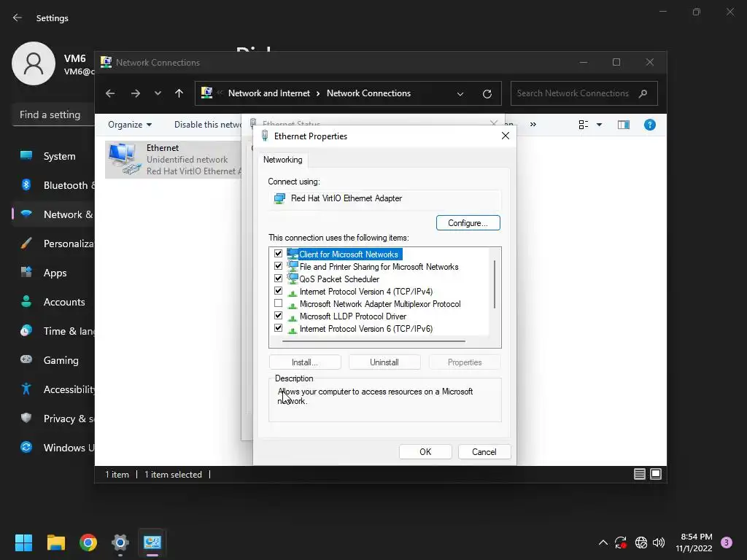Select File and Printer Sharing list item

(x=379, y=267)
